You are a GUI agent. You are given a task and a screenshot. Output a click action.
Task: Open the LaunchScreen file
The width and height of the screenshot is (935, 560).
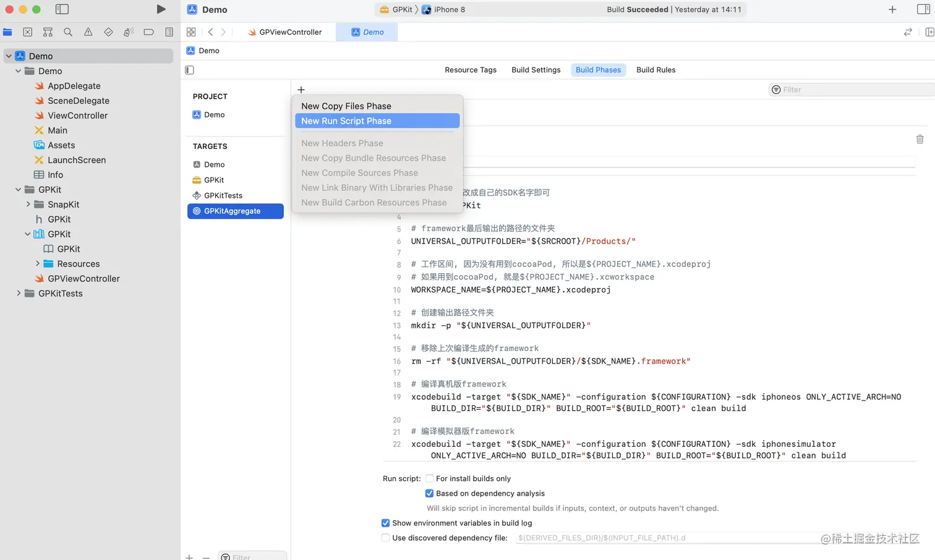(77, 160)
